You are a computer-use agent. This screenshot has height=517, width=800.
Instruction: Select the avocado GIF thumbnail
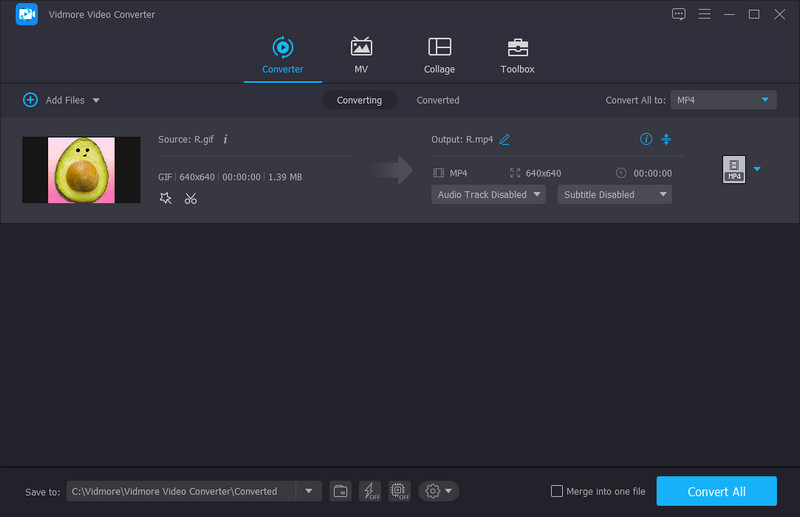point(81,170)
